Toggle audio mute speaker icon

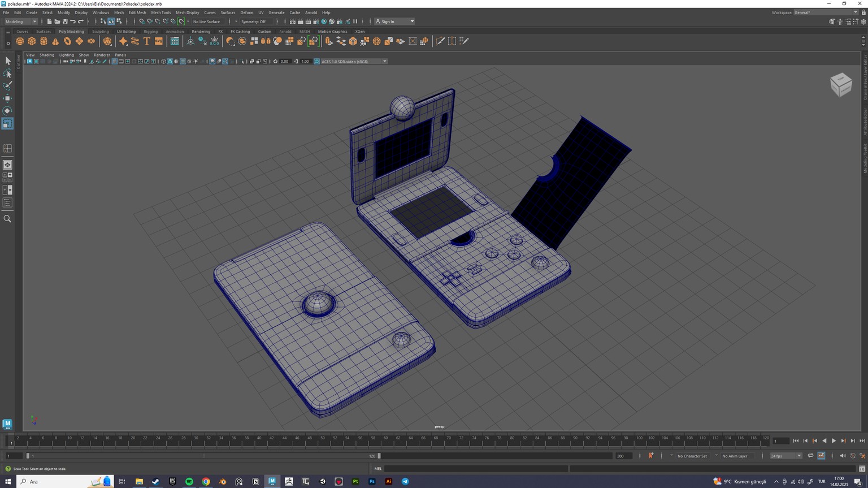pos(843,456)
